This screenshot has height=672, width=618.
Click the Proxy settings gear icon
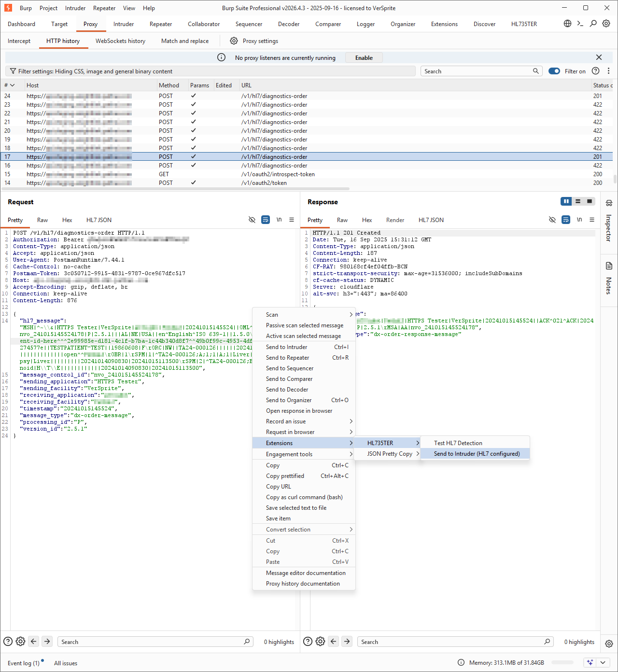pos(234,41)
